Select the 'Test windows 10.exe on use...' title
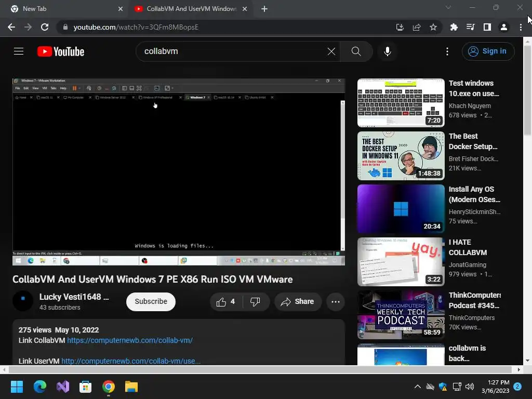Image resolution: width=532 pixels, height=399 pixels. tap(474, 88)
